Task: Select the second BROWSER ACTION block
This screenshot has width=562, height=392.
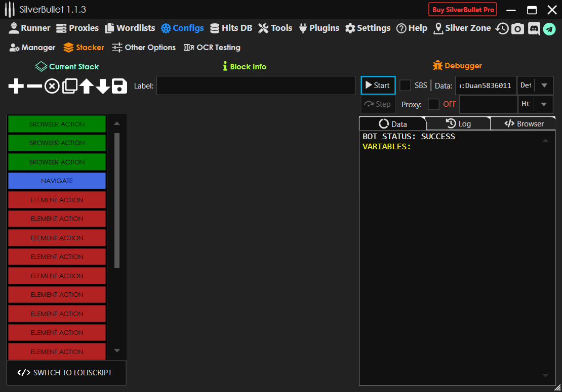Action: coord(57,143)
